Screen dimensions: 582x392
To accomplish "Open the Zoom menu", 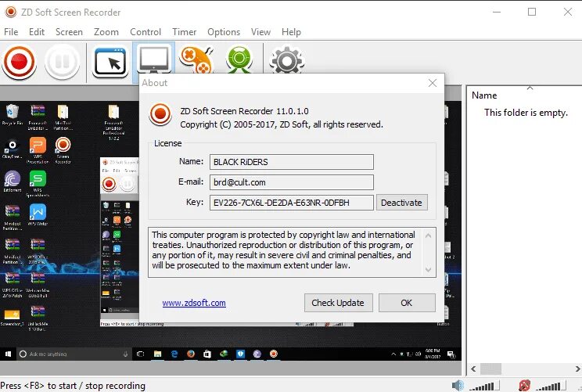I will pos(106,32).
